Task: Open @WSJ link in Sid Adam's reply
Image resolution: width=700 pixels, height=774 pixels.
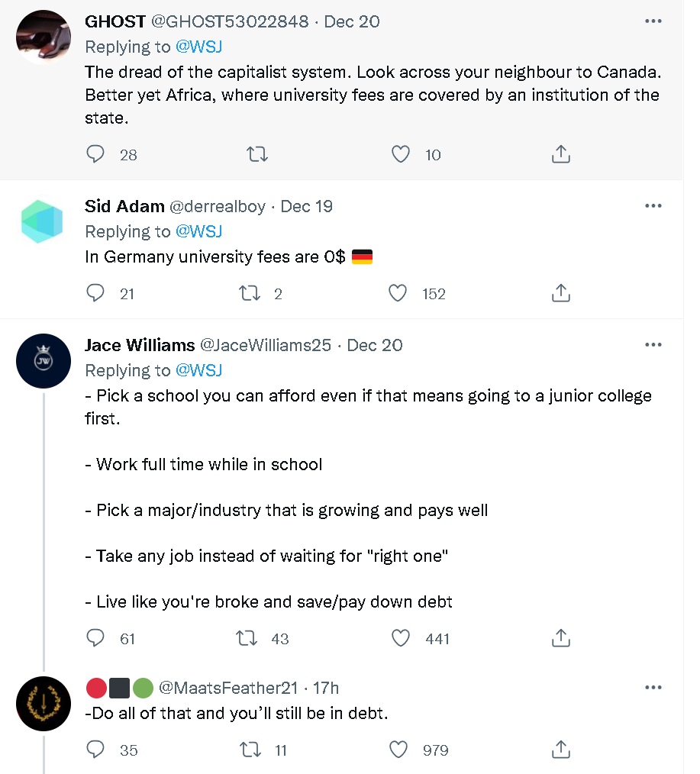Action: click(x=198, y=231)
